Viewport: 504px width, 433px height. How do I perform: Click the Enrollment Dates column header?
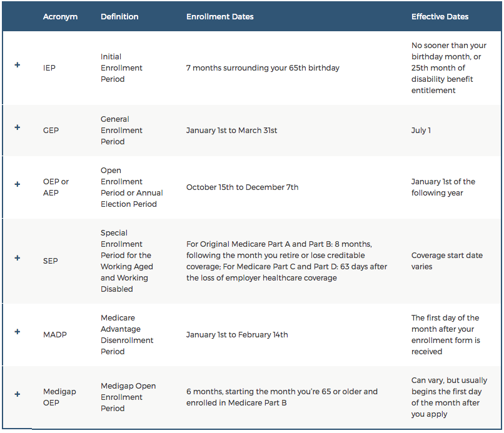(x=220, y=17)
